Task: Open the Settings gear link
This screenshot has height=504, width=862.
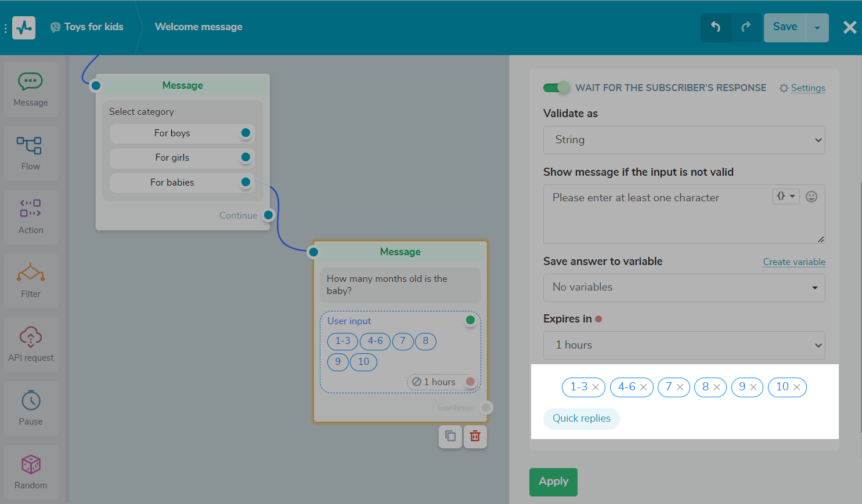Action: pyautogui.click(x=802, y=88)
